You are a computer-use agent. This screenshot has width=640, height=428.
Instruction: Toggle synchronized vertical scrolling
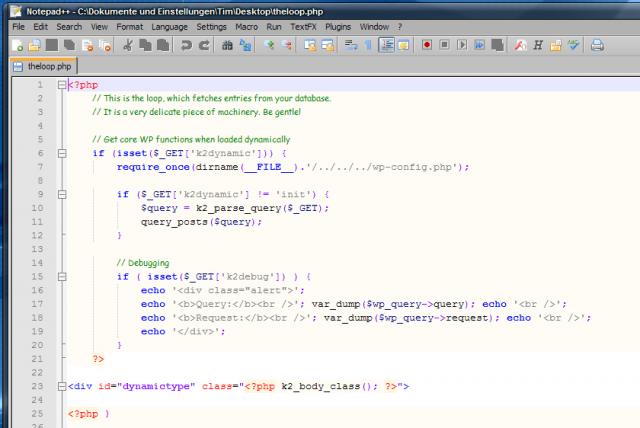click(x=310, y=45)
